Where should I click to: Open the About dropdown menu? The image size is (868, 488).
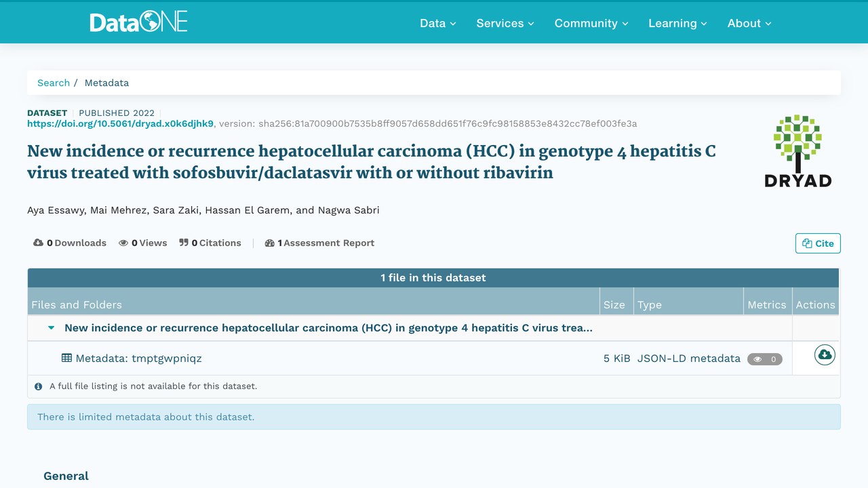coord(749,23)
